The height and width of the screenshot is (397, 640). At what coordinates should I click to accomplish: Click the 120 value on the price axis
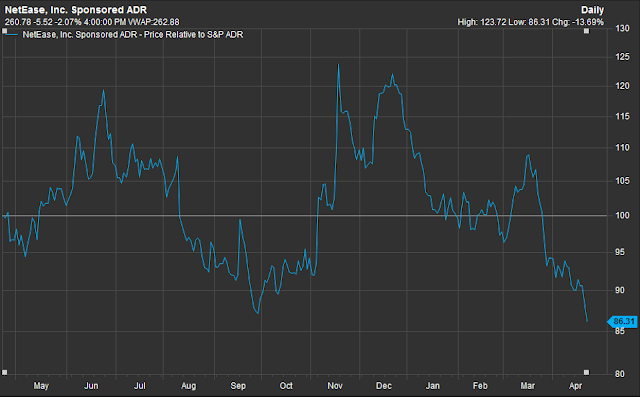click(x=622, y=86)
